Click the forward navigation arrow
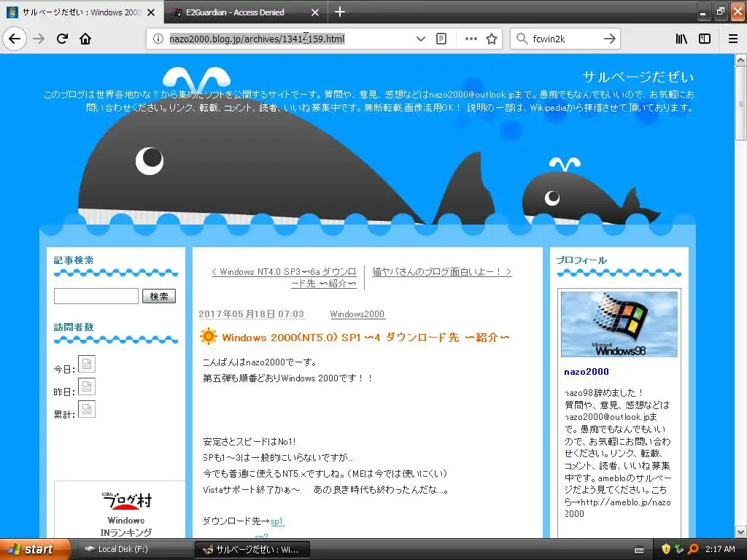The width and height of the screenshot is (747, 560). (39, 39)
